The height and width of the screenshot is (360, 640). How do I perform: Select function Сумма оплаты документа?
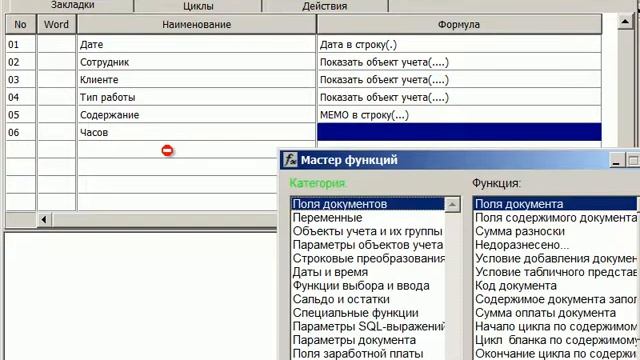[556, 313]
